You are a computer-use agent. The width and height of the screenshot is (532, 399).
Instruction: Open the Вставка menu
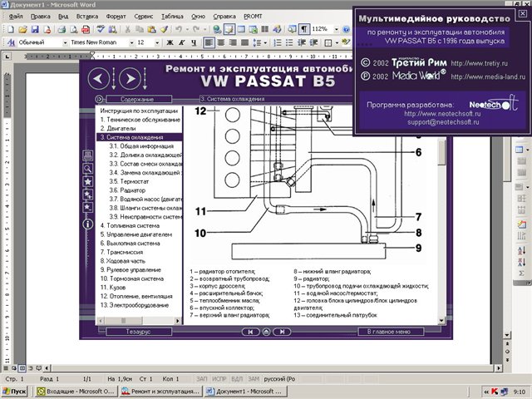point(86,17)
